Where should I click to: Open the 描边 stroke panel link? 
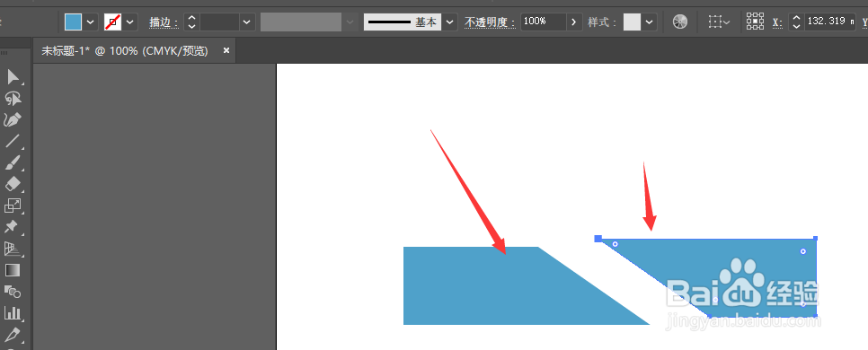click(x=164, y=22)
